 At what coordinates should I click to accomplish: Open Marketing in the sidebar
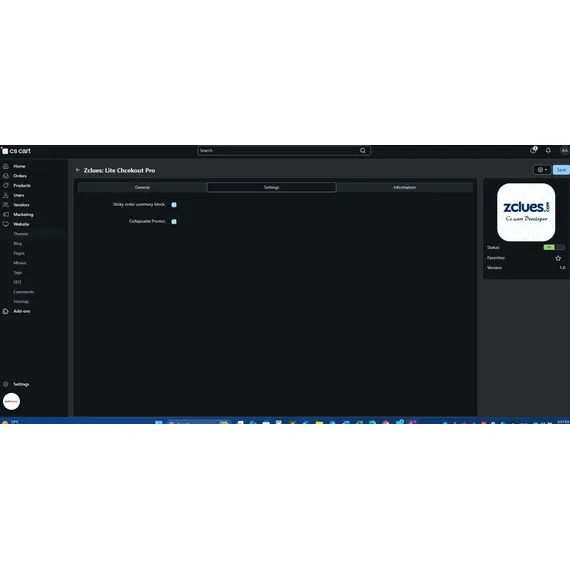click(23, 214)
